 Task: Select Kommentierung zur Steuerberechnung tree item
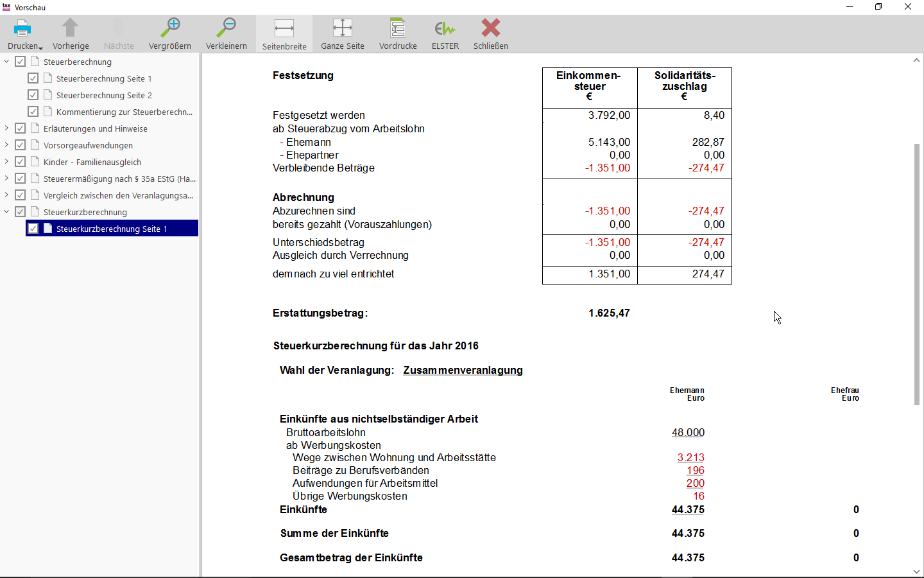(124, 112)
